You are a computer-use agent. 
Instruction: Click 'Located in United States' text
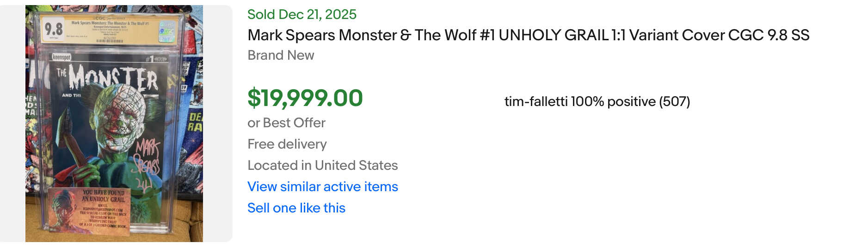pyautogui.click(x=322, y=165)
